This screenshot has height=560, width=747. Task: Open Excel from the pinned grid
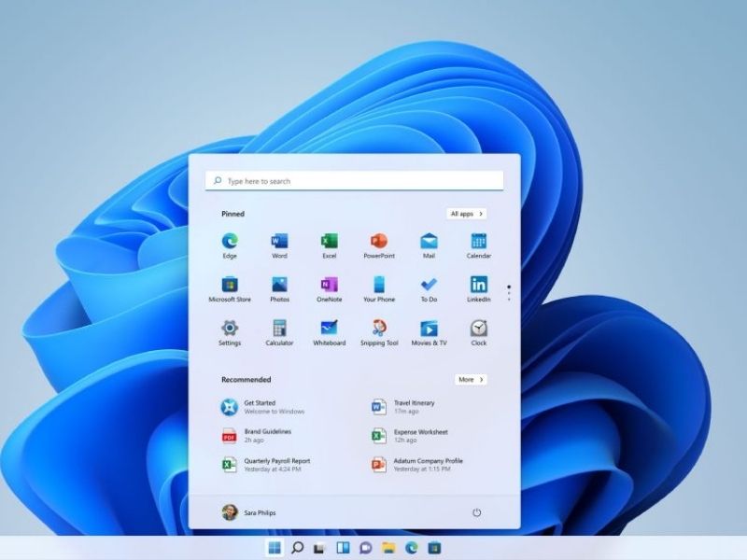330,245
